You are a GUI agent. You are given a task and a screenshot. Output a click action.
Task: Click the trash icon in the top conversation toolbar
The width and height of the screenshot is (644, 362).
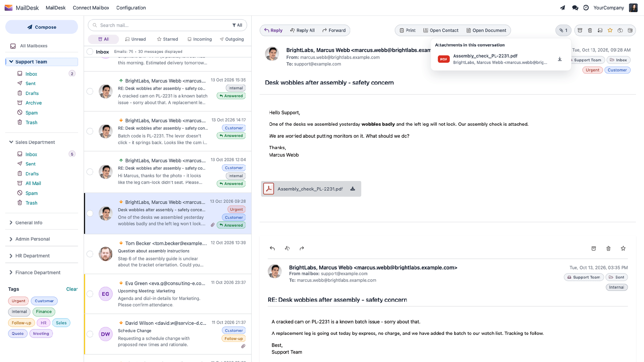pos(590,30)
